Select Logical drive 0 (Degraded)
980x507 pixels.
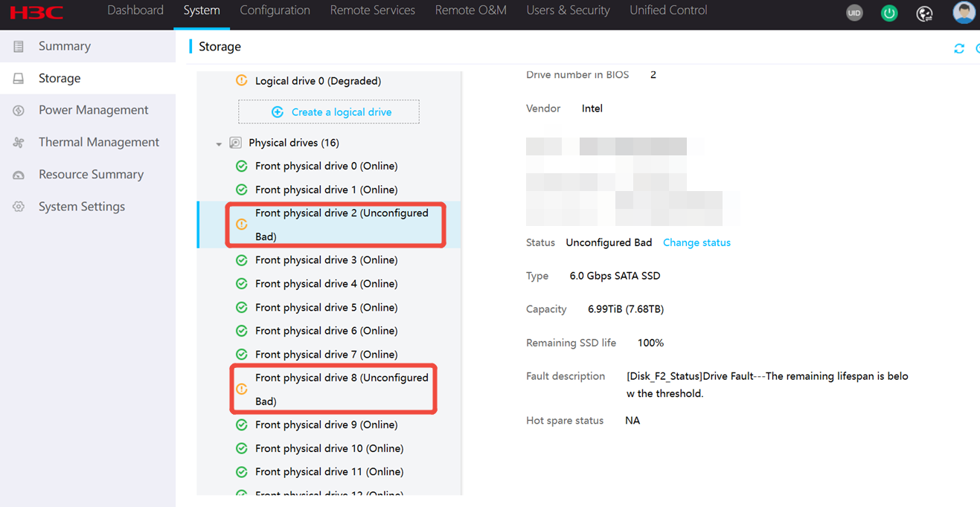(x=318, y=81)
